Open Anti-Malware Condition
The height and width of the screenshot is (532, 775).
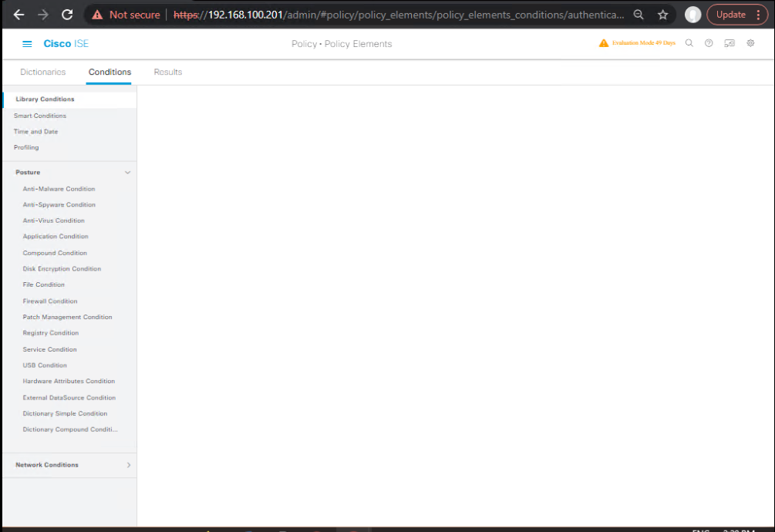tap(59, 189)
